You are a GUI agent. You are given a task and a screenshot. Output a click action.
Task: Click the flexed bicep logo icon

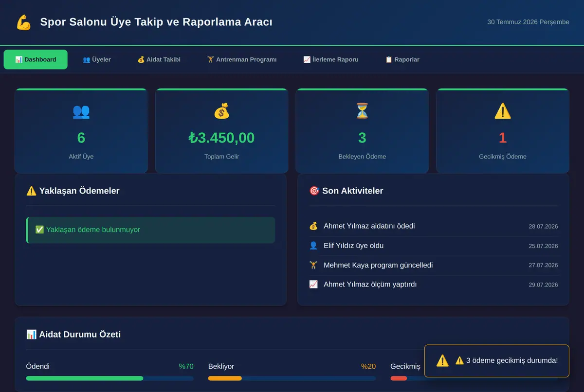pyautogui.click(x=23, y=22)
